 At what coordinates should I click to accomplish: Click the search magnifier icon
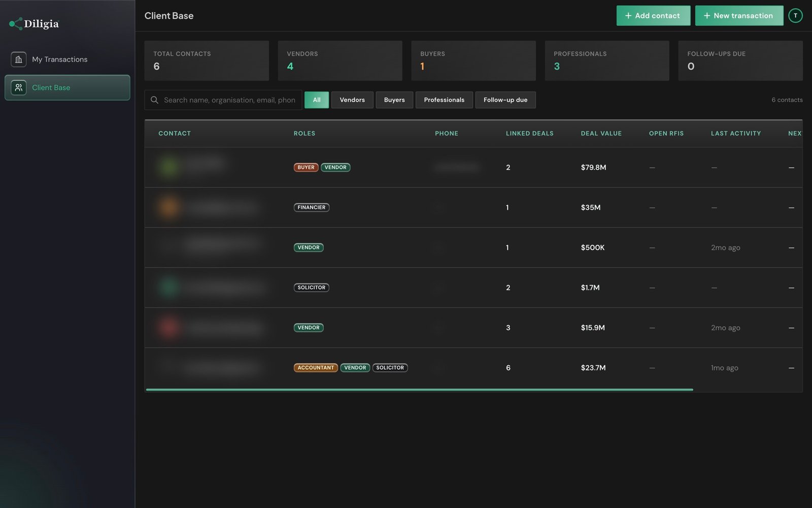pos(154,100)
